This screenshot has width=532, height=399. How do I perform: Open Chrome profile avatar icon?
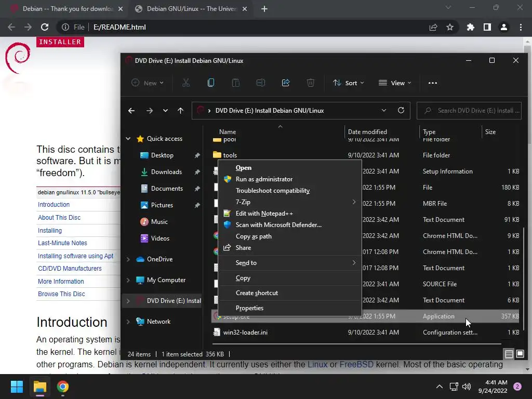tap(504, 27)
